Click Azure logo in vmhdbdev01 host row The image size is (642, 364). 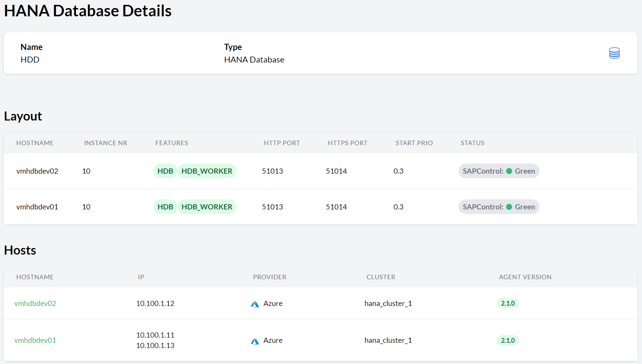[255, 341]
